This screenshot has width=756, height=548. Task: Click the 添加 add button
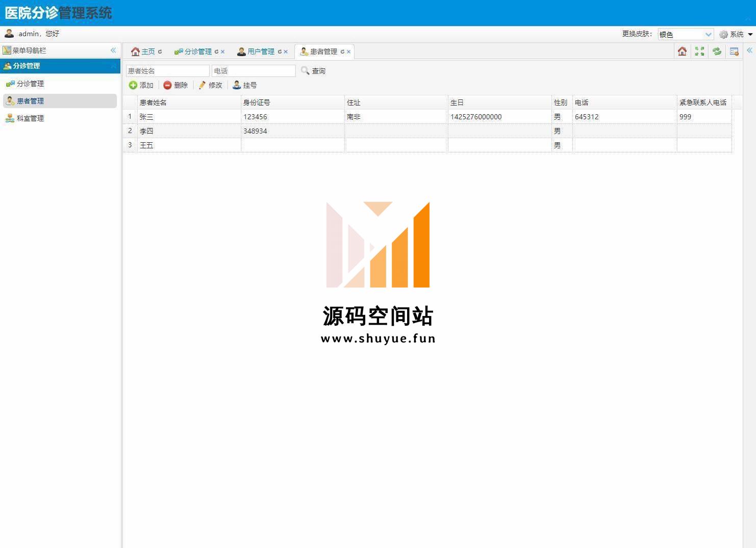[x=141, y=85]
